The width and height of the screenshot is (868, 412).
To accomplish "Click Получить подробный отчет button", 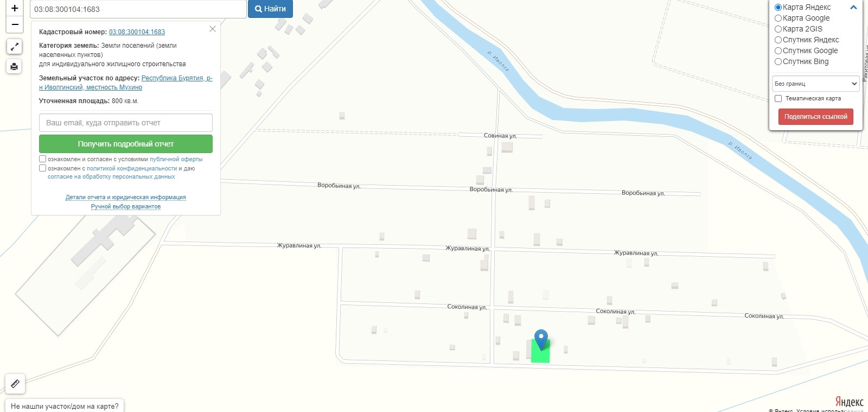I will (126, 144).
